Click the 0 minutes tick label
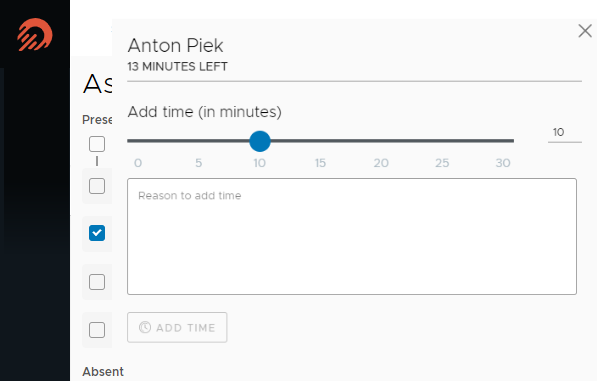 (138, 163)
